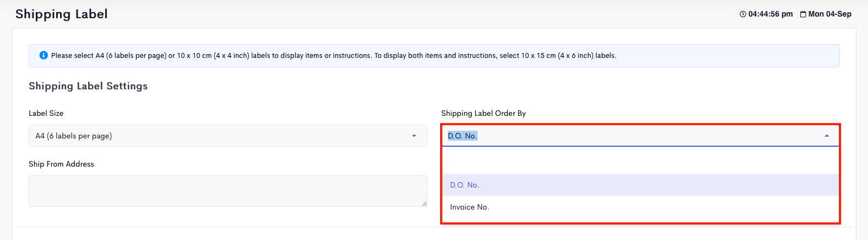Click the 04:44:56 pm time display
Screen dimensions: 868x240
pyautogui.click(x=771, y=14)
